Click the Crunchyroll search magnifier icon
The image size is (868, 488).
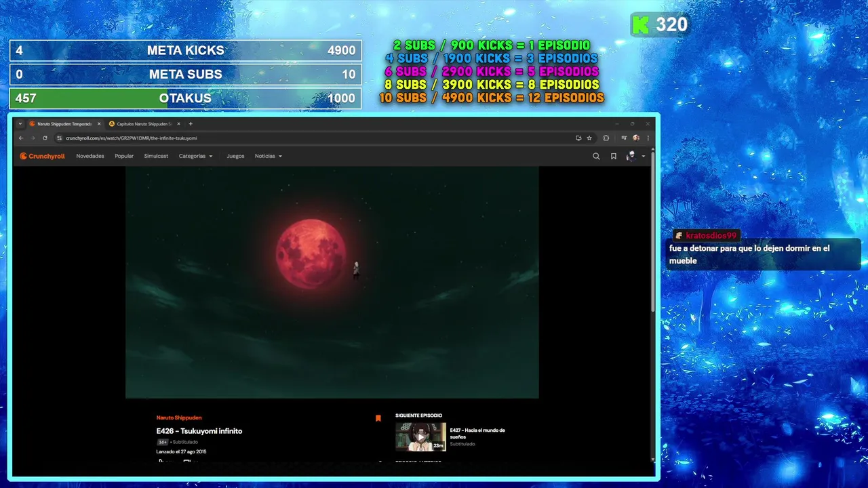(596, 156)
